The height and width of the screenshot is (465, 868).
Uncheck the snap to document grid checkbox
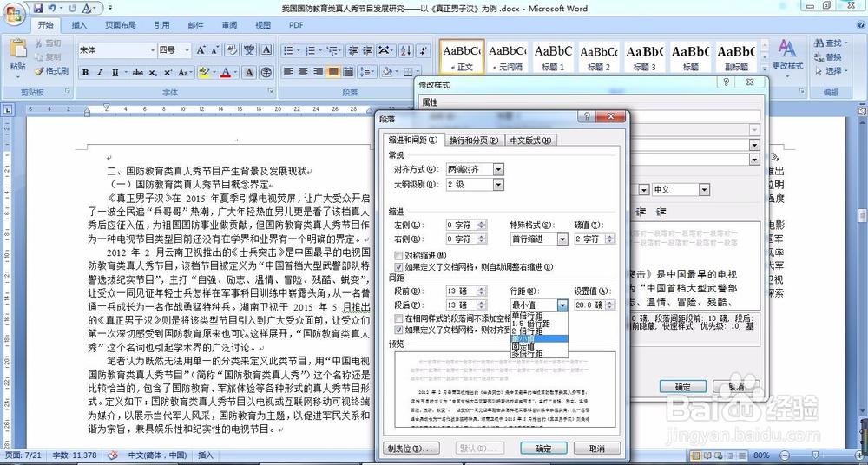pos(398,330)
